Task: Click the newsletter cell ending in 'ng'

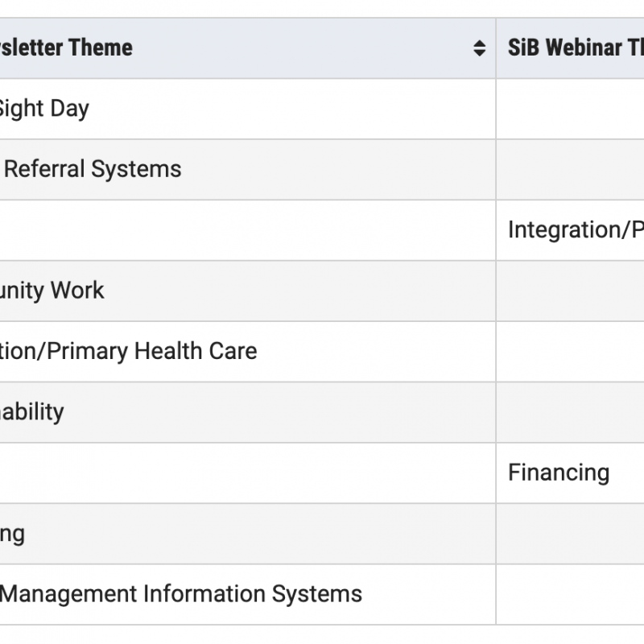Action: point(248,534)
